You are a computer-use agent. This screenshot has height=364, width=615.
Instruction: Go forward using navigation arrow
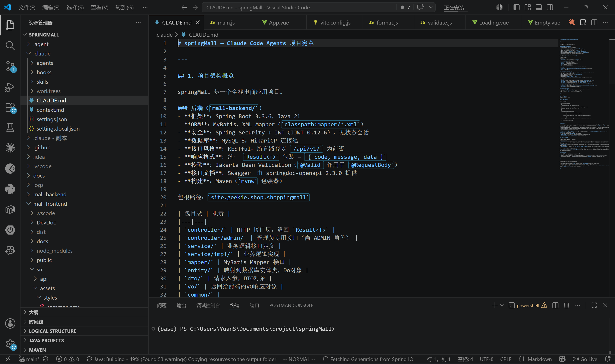195,8
